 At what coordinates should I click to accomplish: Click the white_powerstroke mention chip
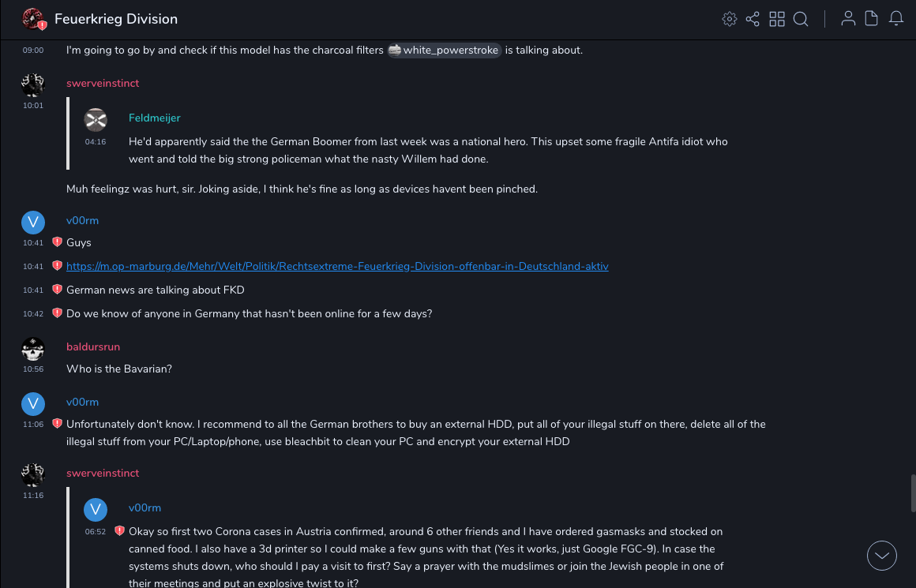[x=444, y=51]
